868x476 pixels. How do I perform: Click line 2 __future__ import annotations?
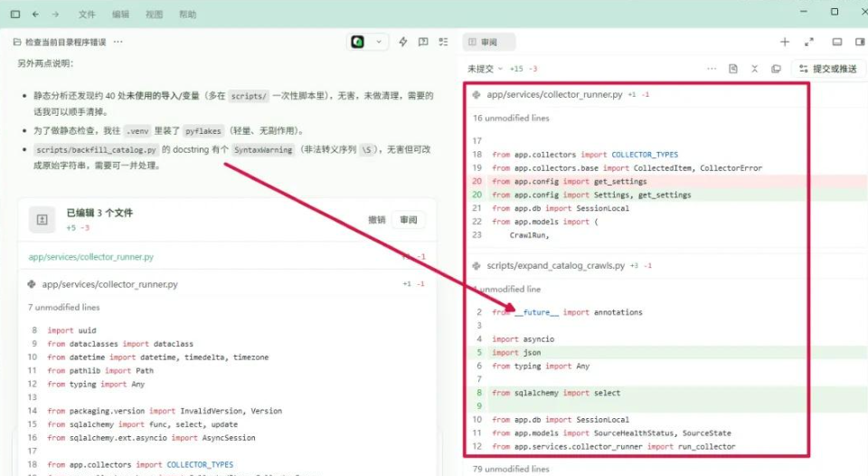click(x=567, y=312)
